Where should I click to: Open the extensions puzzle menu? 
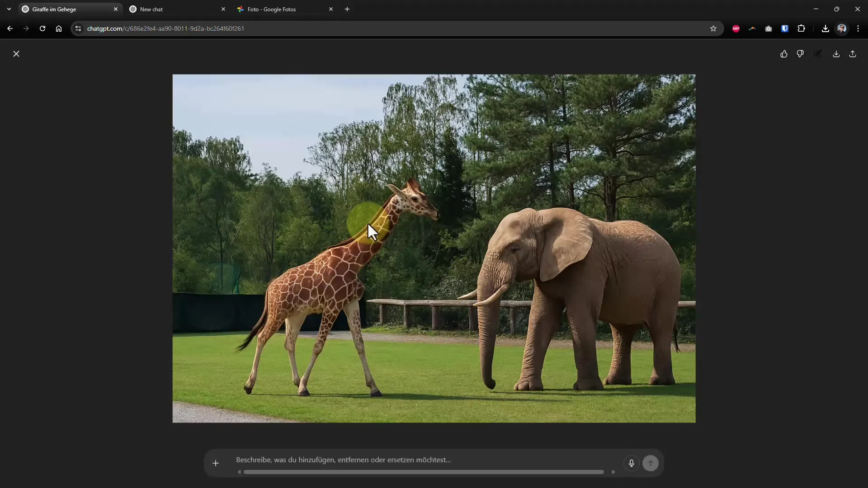click(x=801, y=28)
